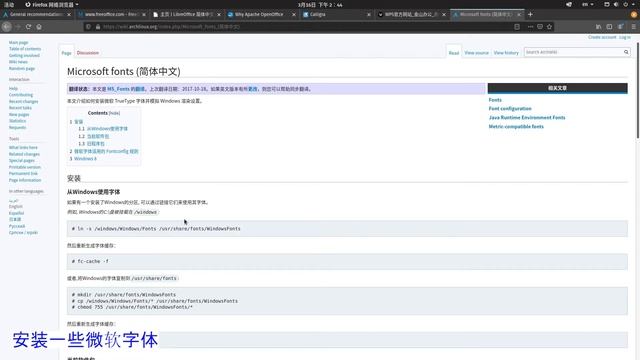Image resolution: width=640 pixels, height=360 pixels.
Task: Open the What links here link
Action: [x=23, y=147]
